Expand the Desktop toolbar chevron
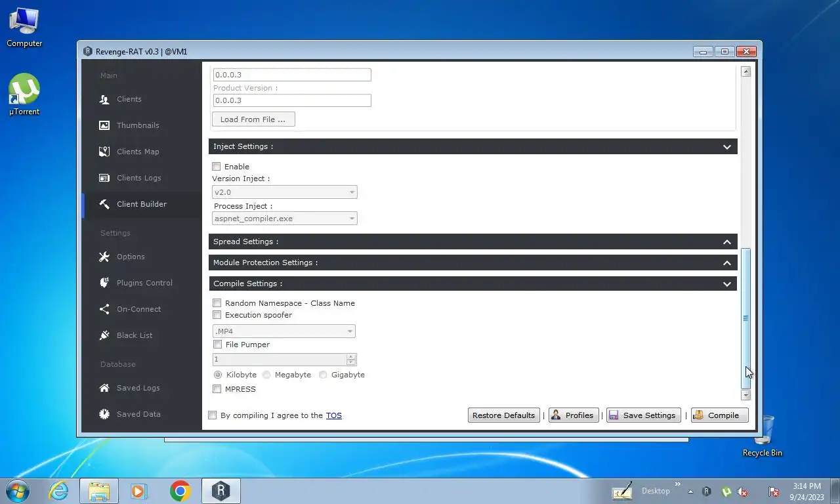Viewport: 840px width, 504px height. 678,485
